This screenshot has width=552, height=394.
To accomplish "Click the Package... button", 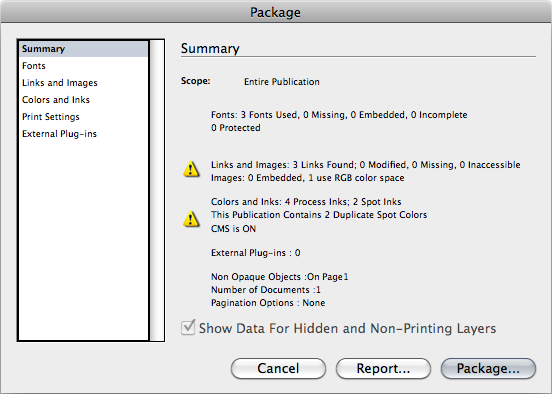I will click(488, 368).
